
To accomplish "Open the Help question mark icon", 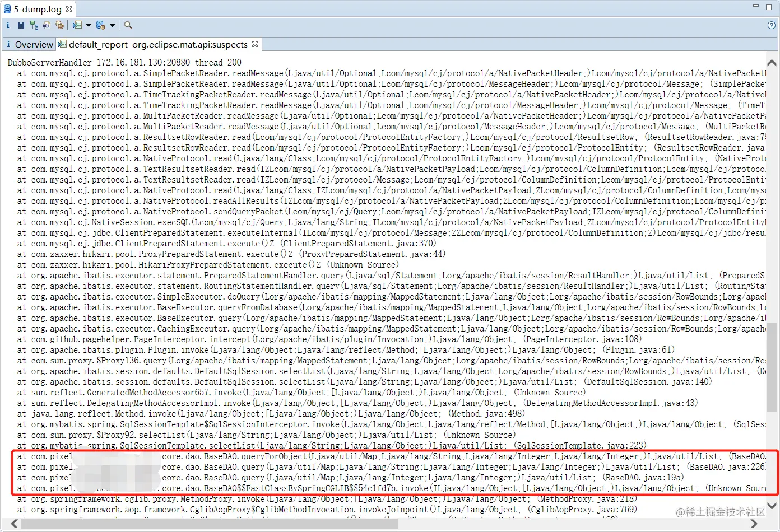I will click(x=772, y=25).
